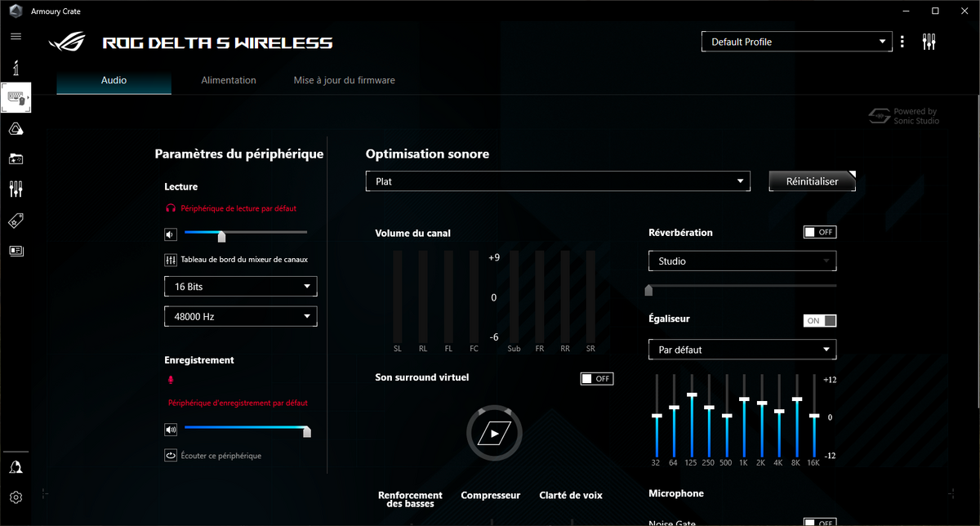Click the channel mixer dashboard icon

pyautogui.click(x=171, y=260)
